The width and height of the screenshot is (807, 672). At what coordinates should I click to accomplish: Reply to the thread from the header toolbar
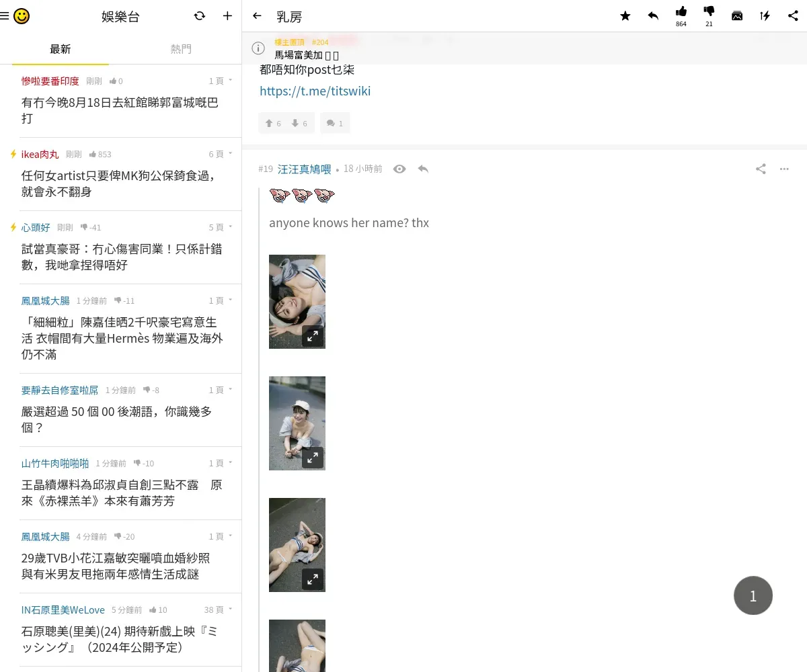(x=653, y=16)
